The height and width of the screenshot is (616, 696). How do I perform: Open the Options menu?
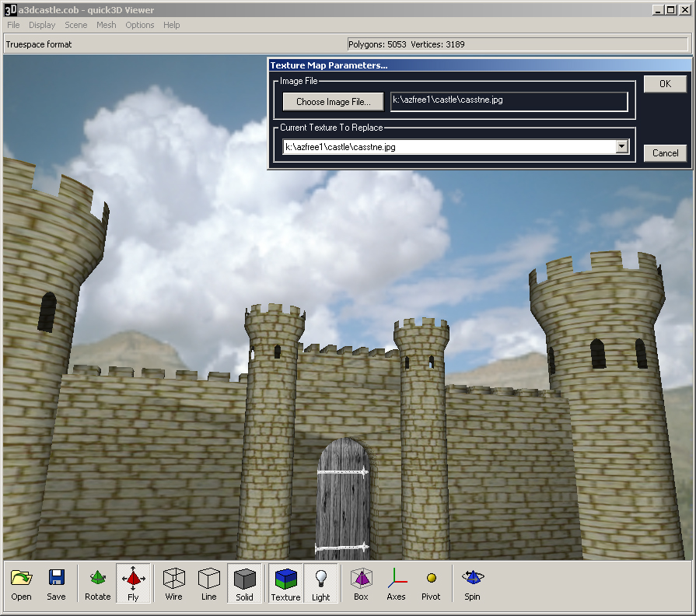140,25
